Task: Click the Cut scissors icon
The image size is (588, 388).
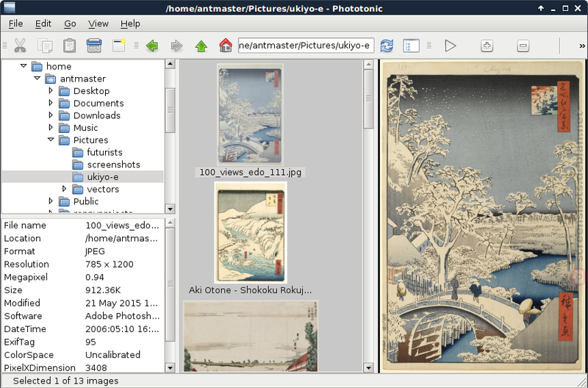Action: [20, 46]
